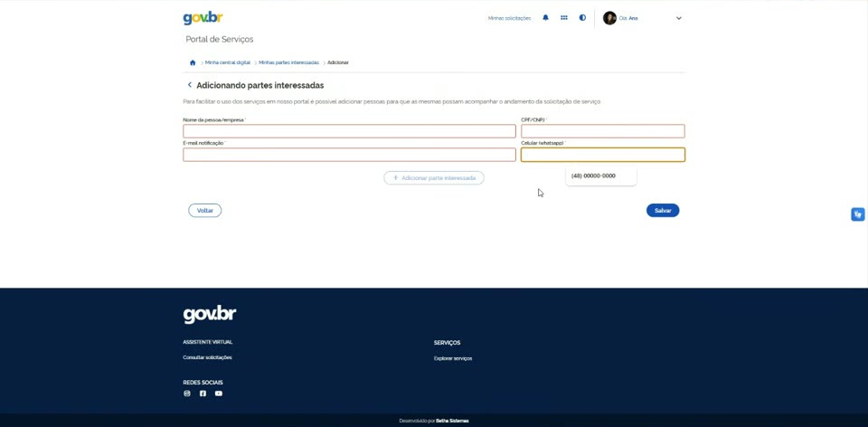
Task: Click the Salvar button
Action: [x=663, y=211]
